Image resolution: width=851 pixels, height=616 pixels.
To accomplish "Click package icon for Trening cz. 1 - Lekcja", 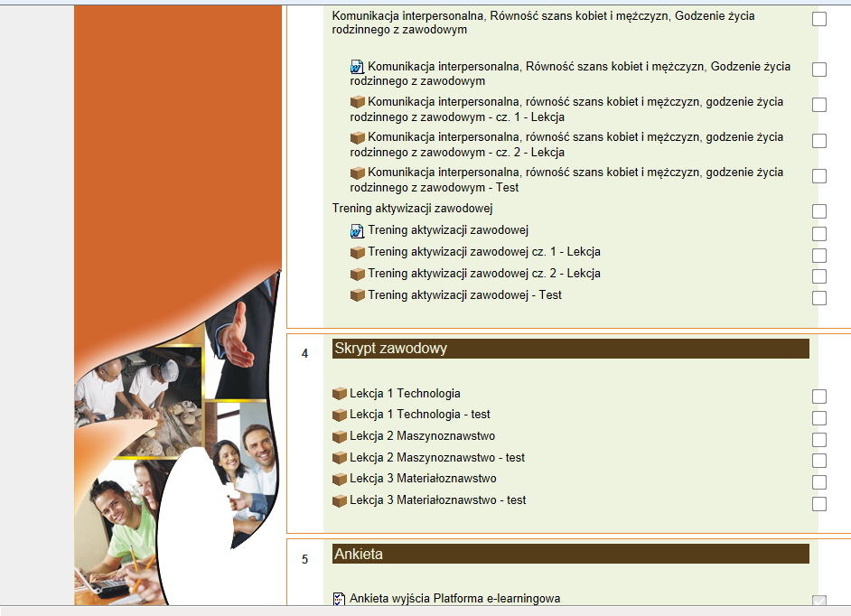I will click(357, 252).
